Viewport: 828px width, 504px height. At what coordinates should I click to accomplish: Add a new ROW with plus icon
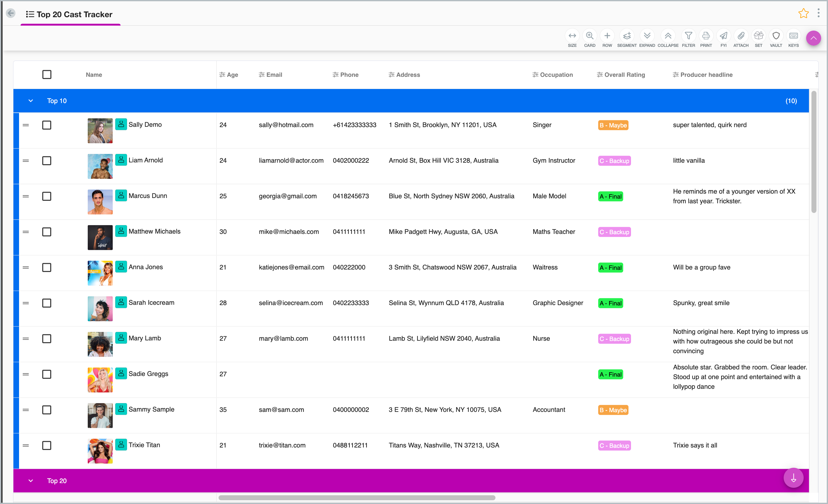point(607,36)
